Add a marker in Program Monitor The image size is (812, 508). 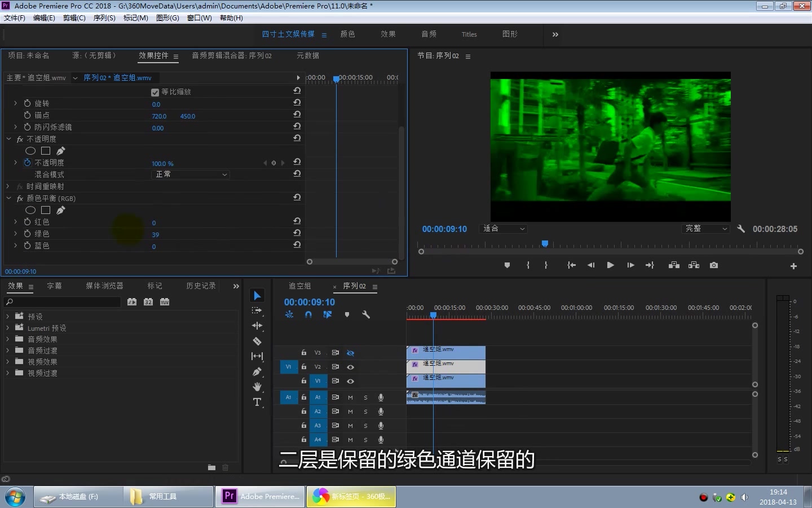[507, 265]
